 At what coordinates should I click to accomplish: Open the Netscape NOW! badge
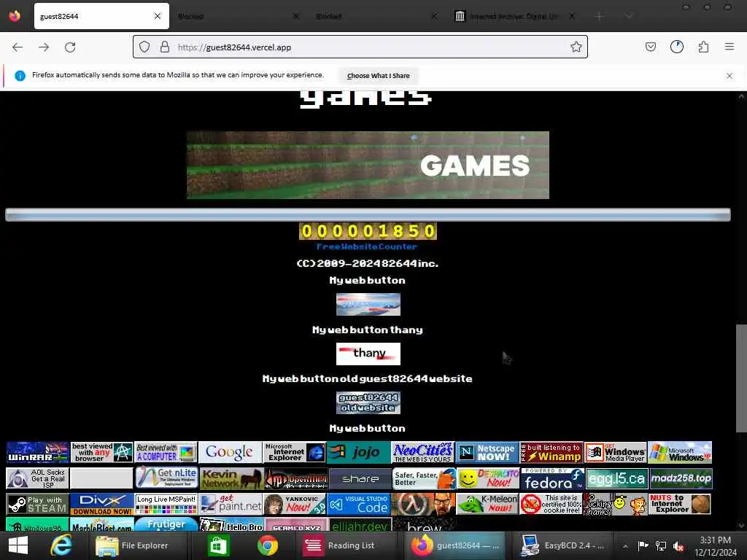point(487,452)
